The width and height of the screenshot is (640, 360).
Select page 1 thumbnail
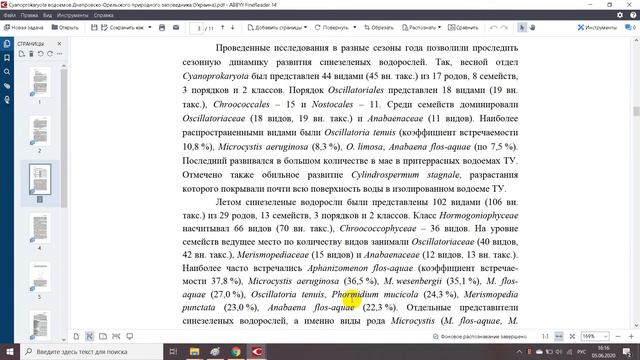pos(40,82)
